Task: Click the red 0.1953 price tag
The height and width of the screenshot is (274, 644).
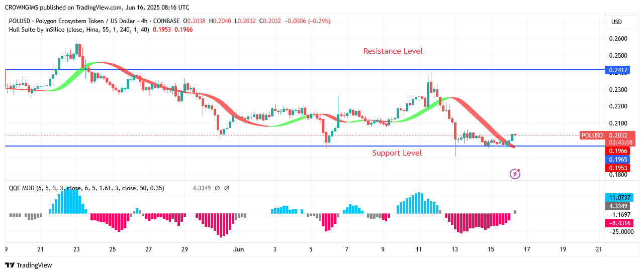Action: (x=618, y=167)
